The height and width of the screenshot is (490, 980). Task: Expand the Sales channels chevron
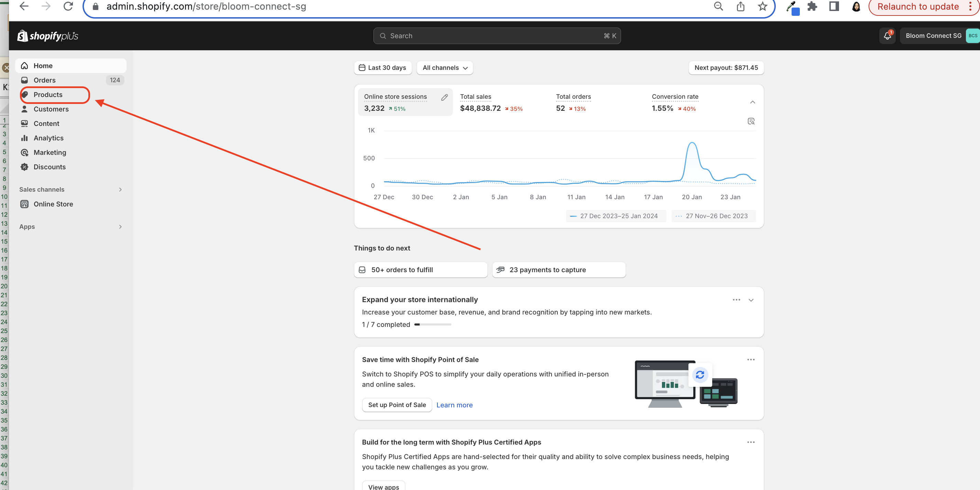point(120,190)
